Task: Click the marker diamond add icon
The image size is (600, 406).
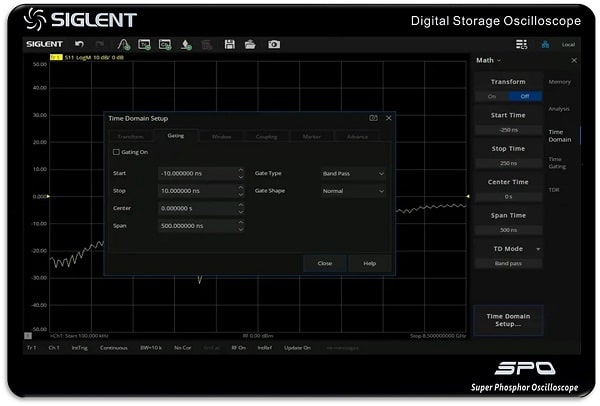Action: (x=186, y=45)
